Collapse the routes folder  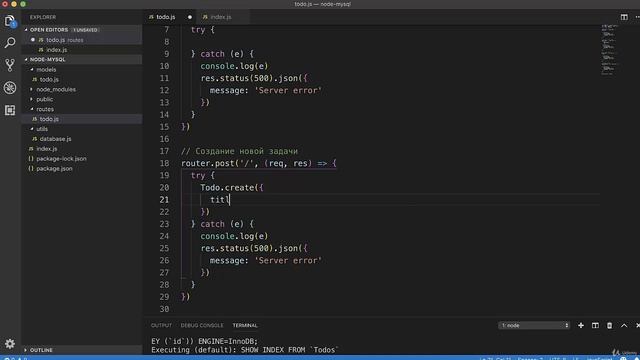point(45,109)
